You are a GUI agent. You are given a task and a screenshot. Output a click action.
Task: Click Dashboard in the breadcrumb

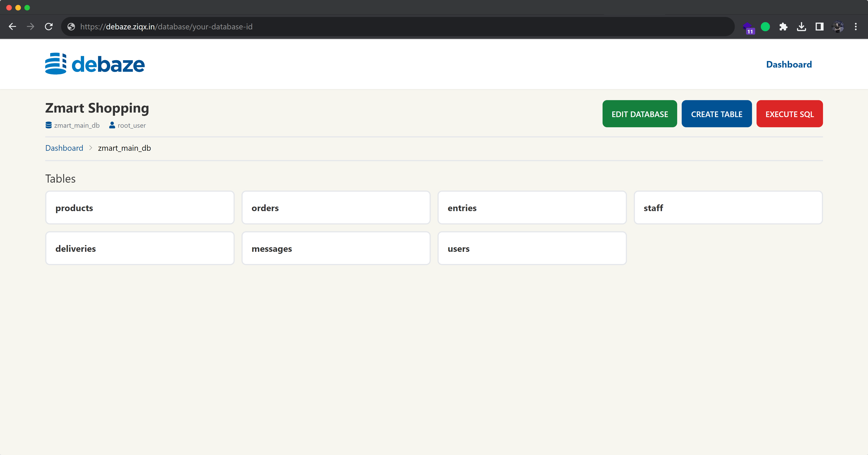pyautogui.click(x=64, y=148)
